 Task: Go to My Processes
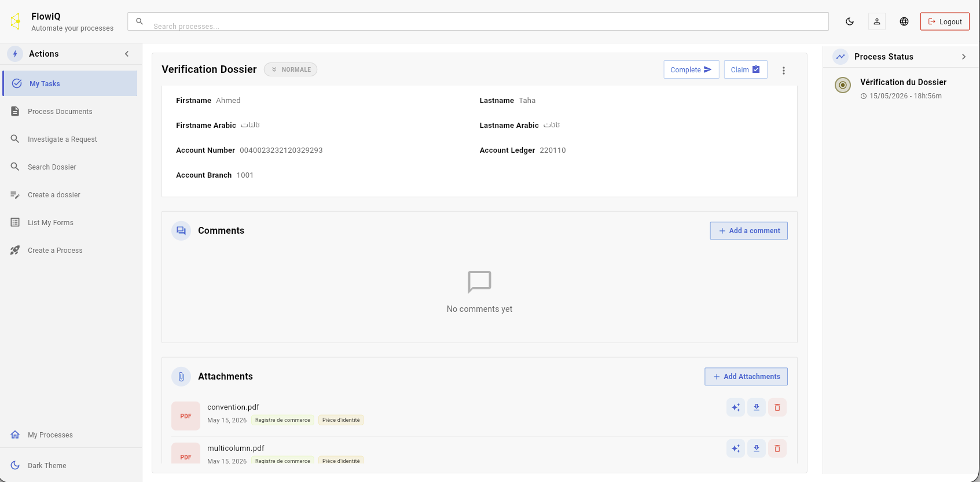70,435
